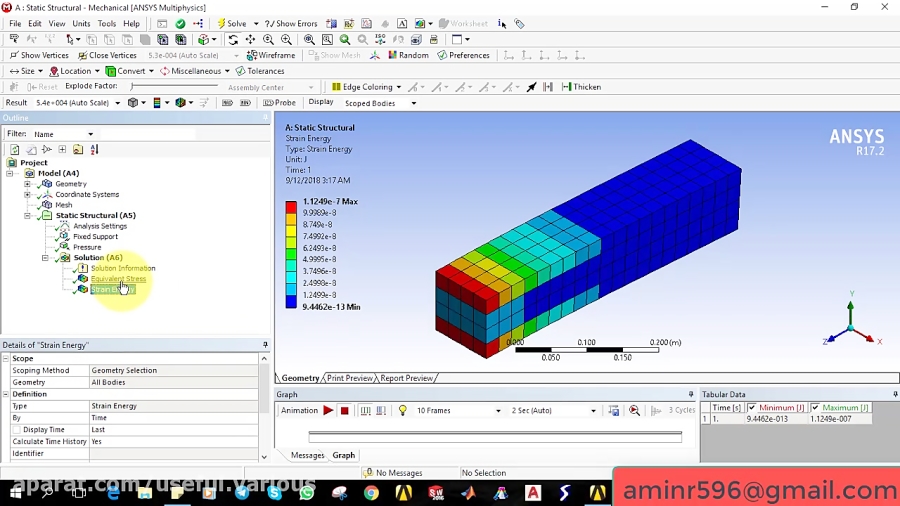Open the Size dropdown
The height and width of the screenshot is (506, 900).
(x=26, y=71)
